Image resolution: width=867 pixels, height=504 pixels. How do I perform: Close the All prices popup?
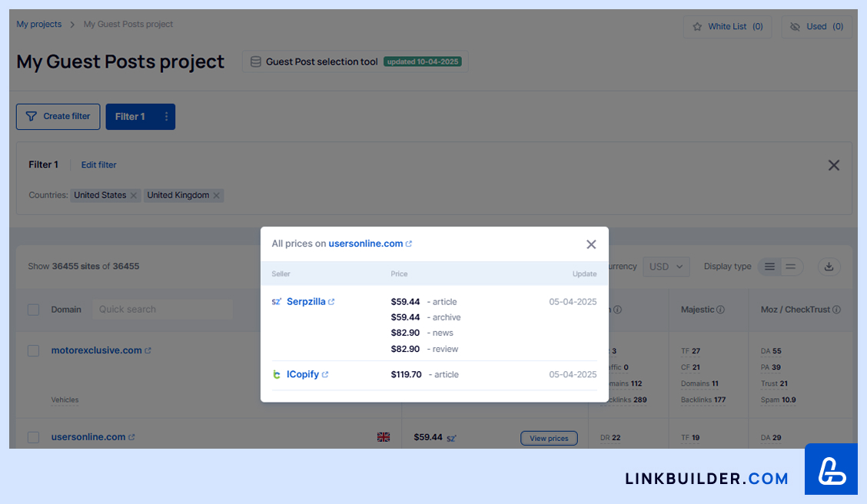(591, 244)
